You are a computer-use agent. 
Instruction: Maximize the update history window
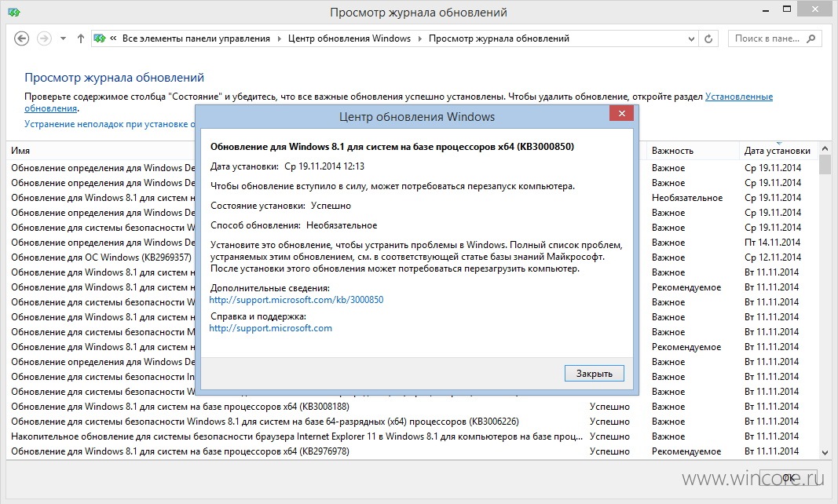click(x=787, y=9)
